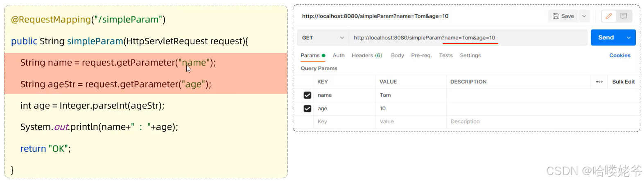Click the DESCRIPTION column header
Image resolution: width=644 pixels, height=182 pixels.
point(468,82)
